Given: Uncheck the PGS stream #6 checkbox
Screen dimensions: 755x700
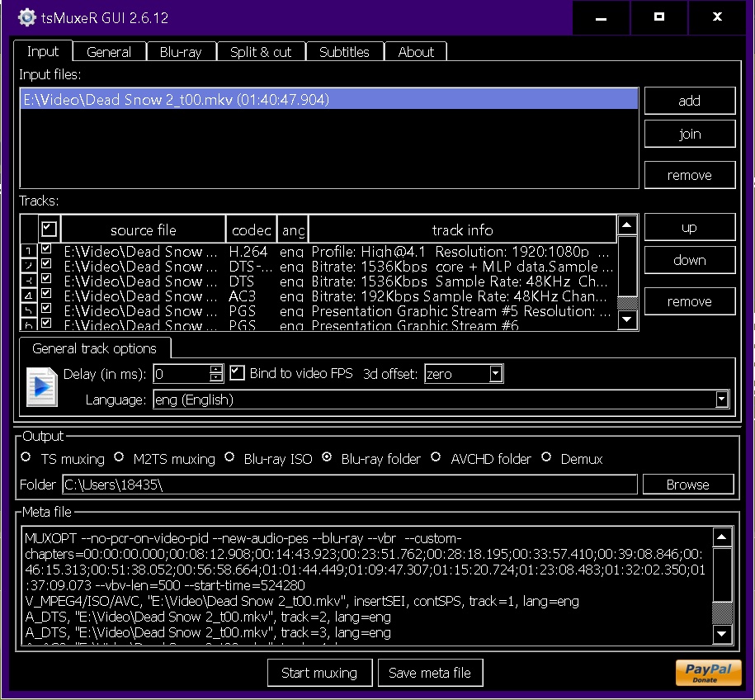Looking at the screenshot, I should pos(46,323).
